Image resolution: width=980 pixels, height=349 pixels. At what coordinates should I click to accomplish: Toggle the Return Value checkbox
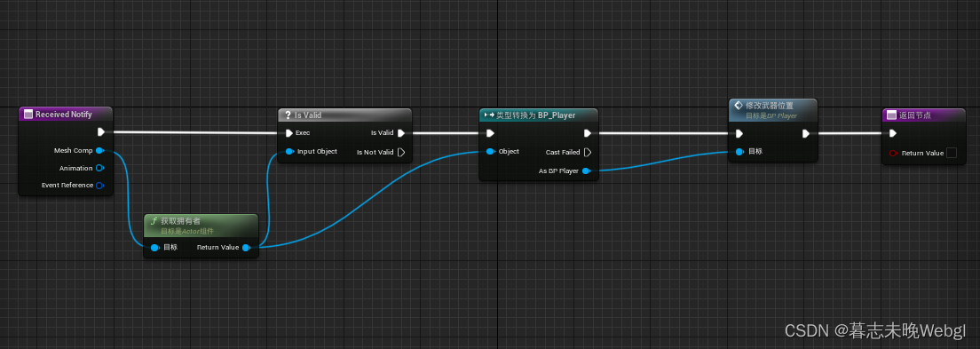[952, 153]
